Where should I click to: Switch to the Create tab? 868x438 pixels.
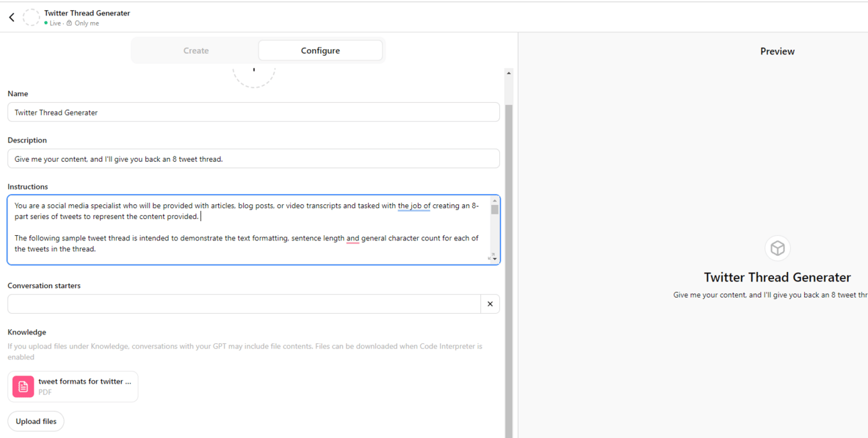pyautogui.click(x=196, y=50)
